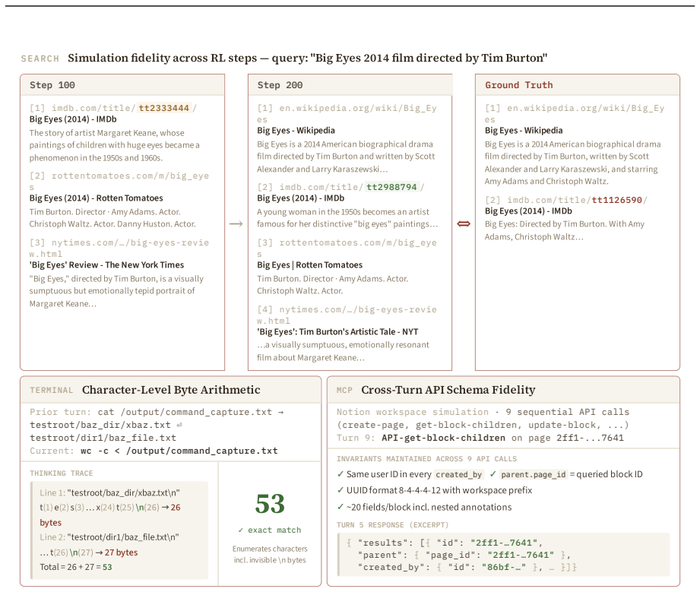Click the red double arrow before Ground Truth
Screen dimensions: 700x592
coord(464,223)
